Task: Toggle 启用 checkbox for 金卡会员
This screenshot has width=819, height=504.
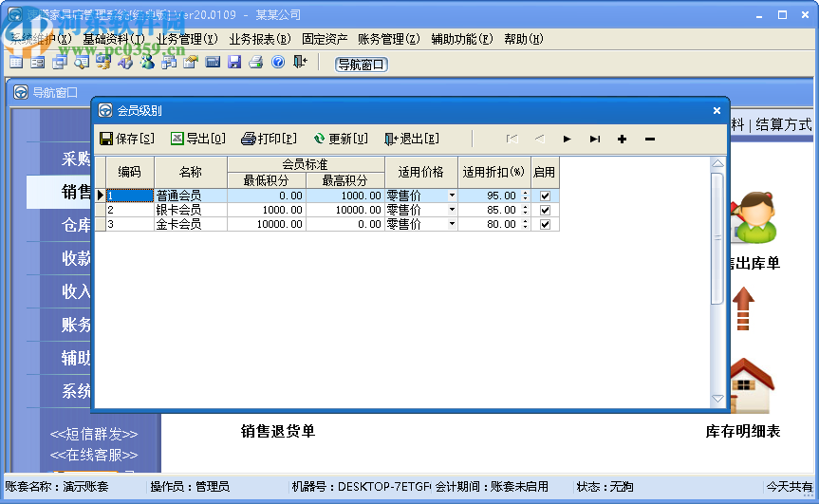Action: point(545,224)
